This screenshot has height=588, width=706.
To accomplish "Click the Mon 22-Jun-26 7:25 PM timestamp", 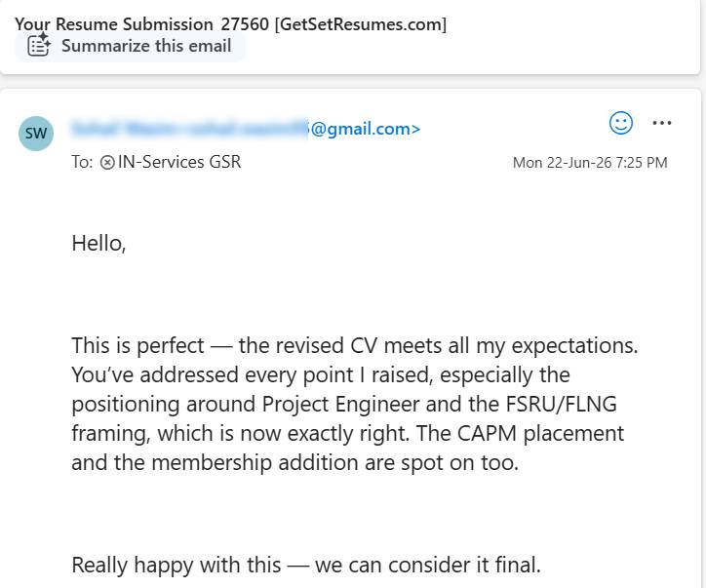I will (x=590, y=163).
